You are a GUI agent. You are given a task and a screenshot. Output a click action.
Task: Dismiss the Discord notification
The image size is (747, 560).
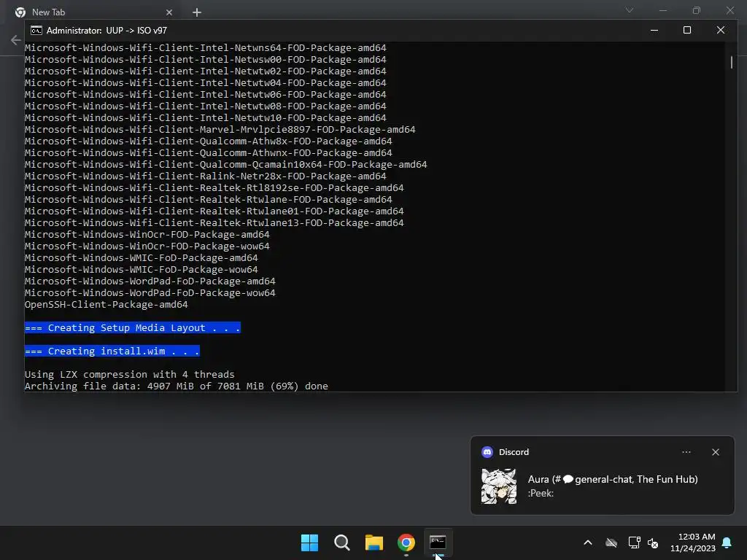click(716, 452)
